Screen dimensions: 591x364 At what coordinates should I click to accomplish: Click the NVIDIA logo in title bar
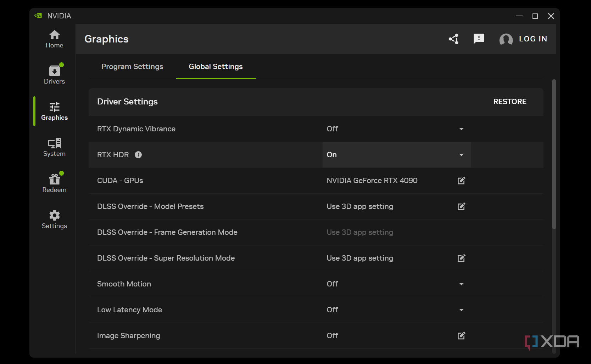(x=38, y=16)
